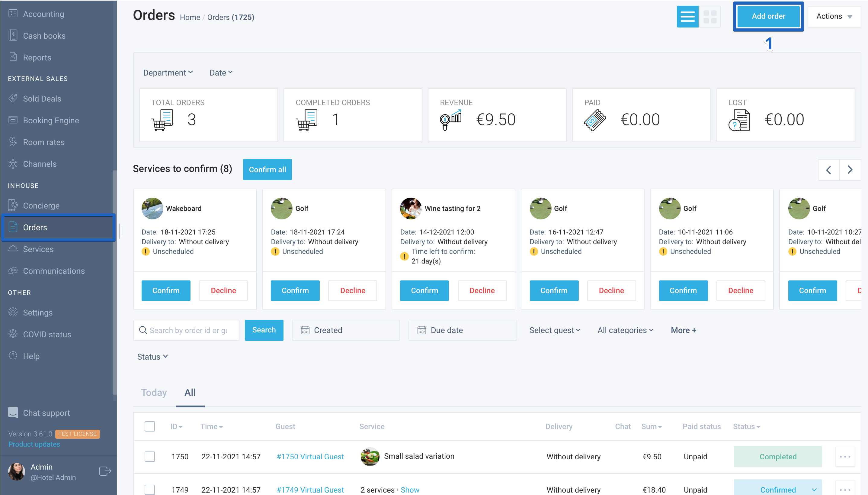Screen dimensions: 868x495
Task: Click the Completed status of order 1750
Action: [778, 457]
